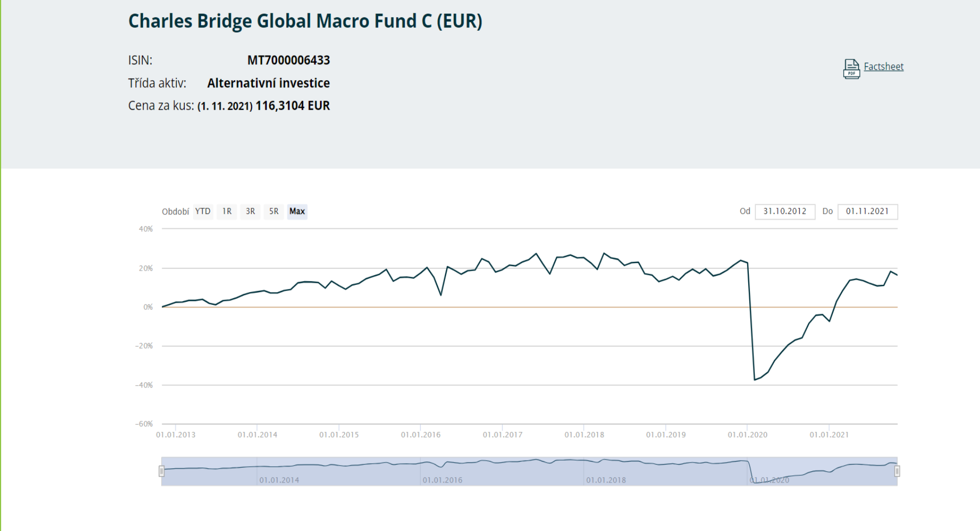Open the Factsheet link

tap(883, 66)
